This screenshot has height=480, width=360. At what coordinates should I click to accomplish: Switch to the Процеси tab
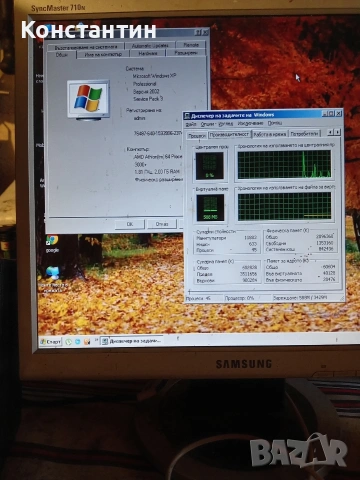point(197,135)
